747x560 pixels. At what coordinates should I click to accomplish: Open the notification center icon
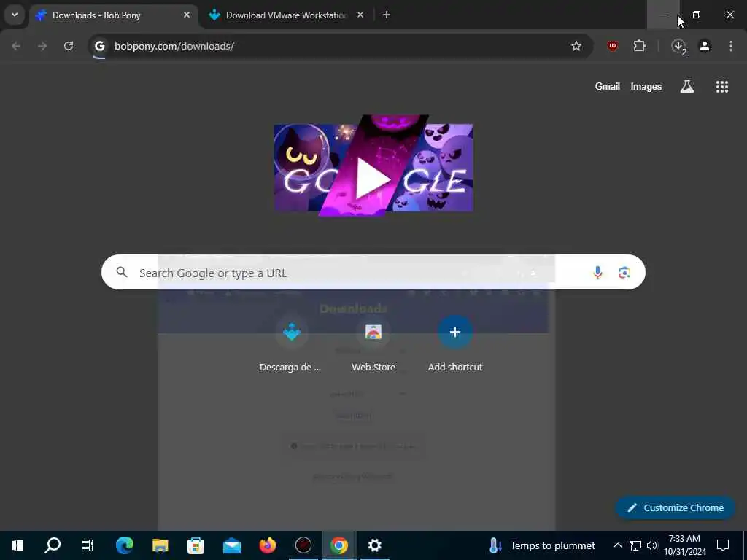click(x=723, y=545)
